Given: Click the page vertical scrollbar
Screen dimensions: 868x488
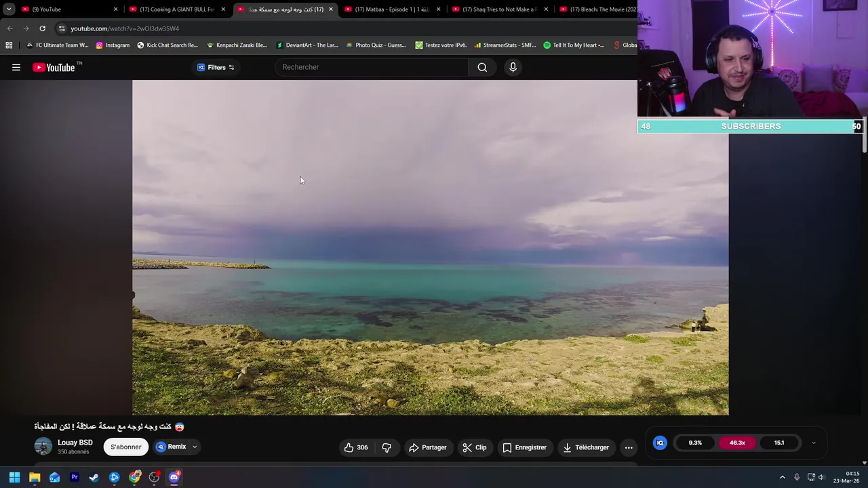Looking at the screenshot, I should 865,136.
